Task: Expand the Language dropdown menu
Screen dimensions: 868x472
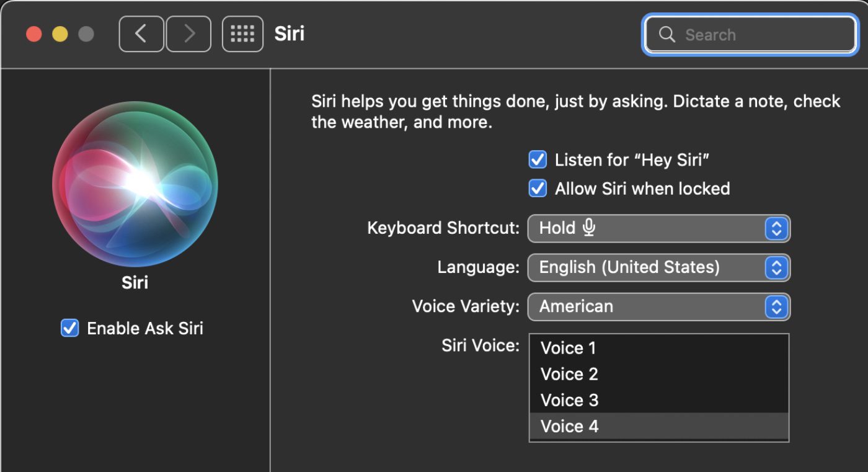Action: pyautogui.click(x=658, y=267)
